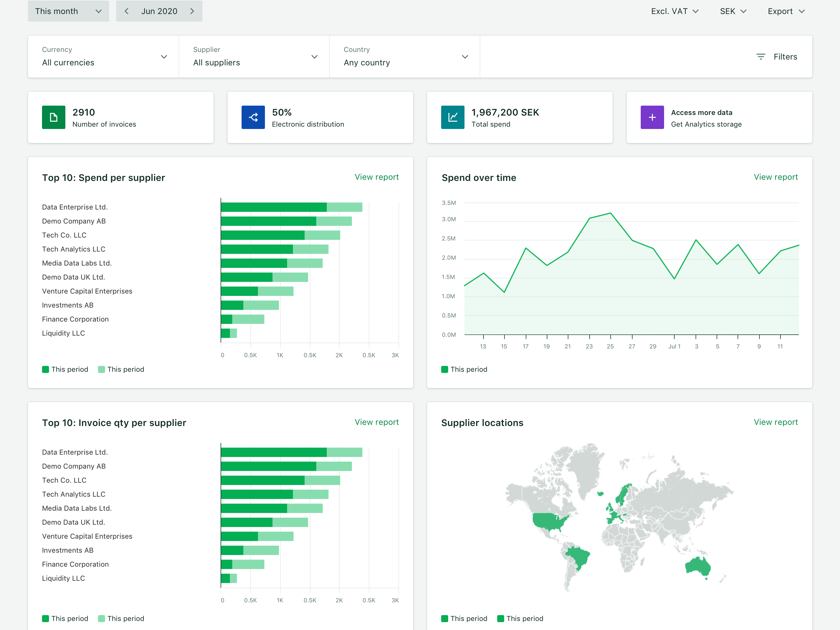
Task: Click the Spend over time heading
Action: pos(478,178)
